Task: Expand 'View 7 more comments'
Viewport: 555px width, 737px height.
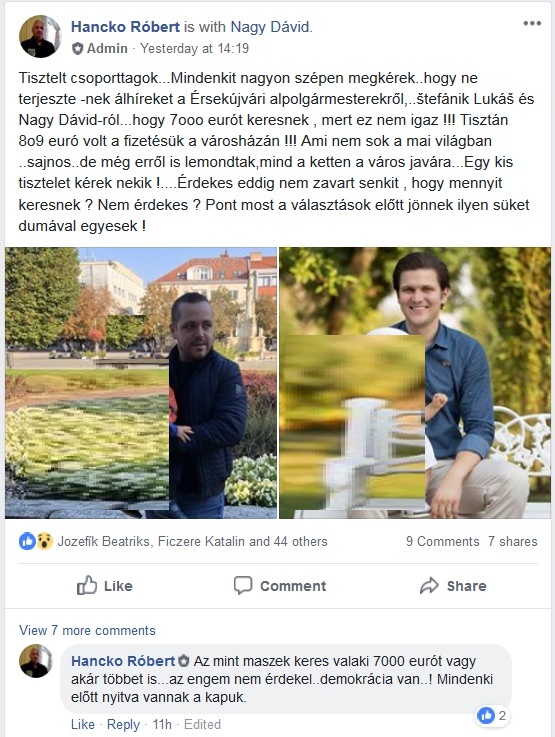Action: [87, 630]
